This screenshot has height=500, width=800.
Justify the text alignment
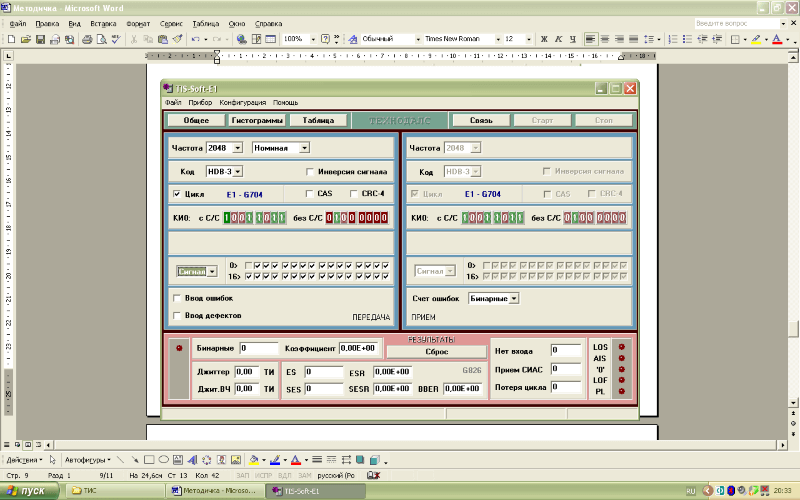coord(633,39)
